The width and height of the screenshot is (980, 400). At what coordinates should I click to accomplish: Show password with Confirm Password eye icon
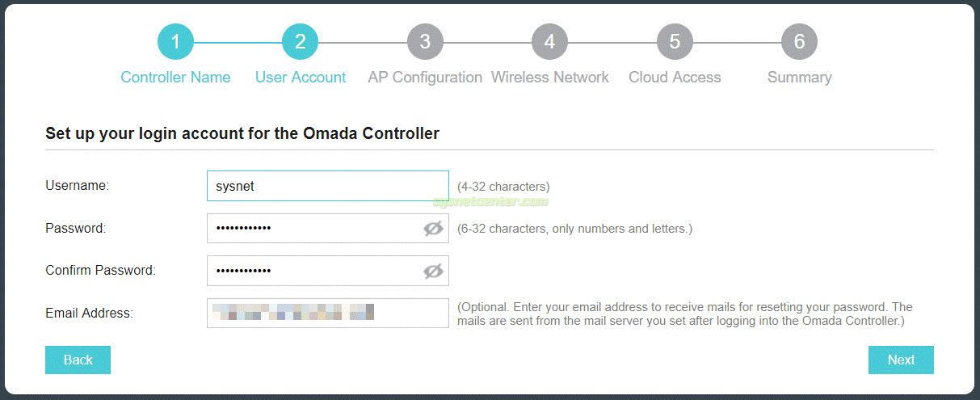tap(433, 272)
